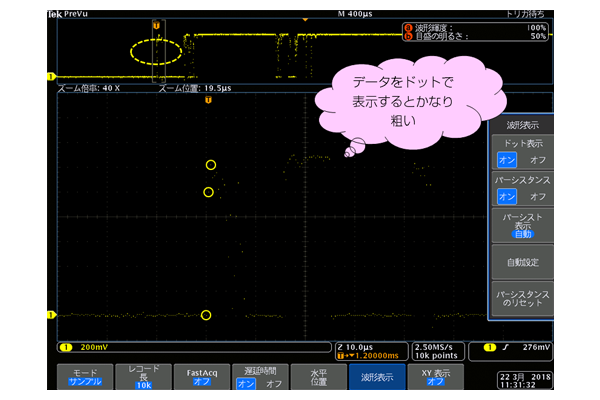Screen dimensions: 600x400
Task: Click the orange trigger position arrow at top center
Action: point(305,19)
